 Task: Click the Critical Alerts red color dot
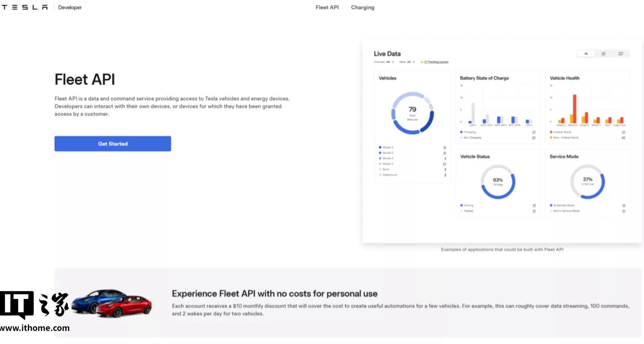[x=551, y=132]
